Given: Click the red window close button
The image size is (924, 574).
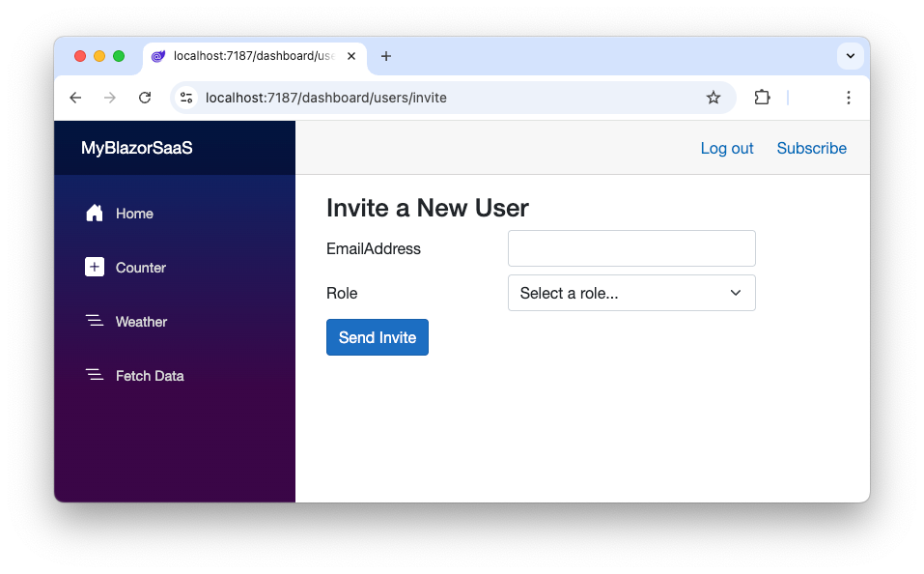Looking at the screenshot, I should coord(80,56).
